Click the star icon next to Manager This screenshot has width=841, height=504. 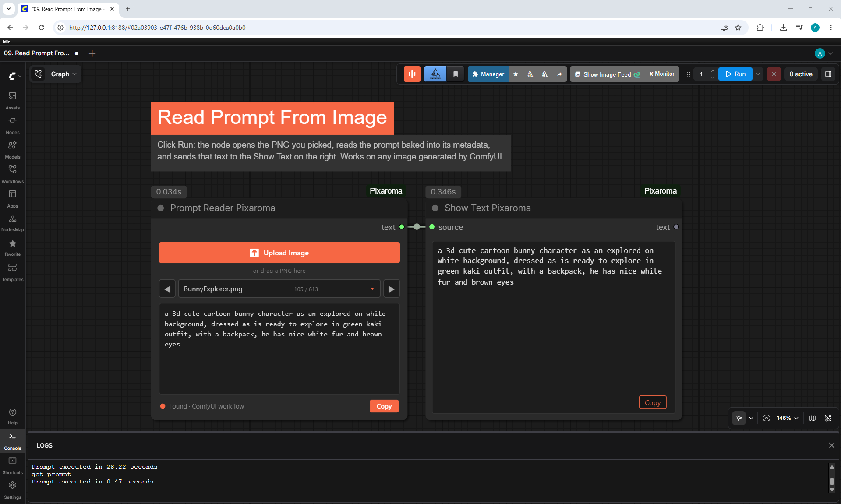click(516, 74)
